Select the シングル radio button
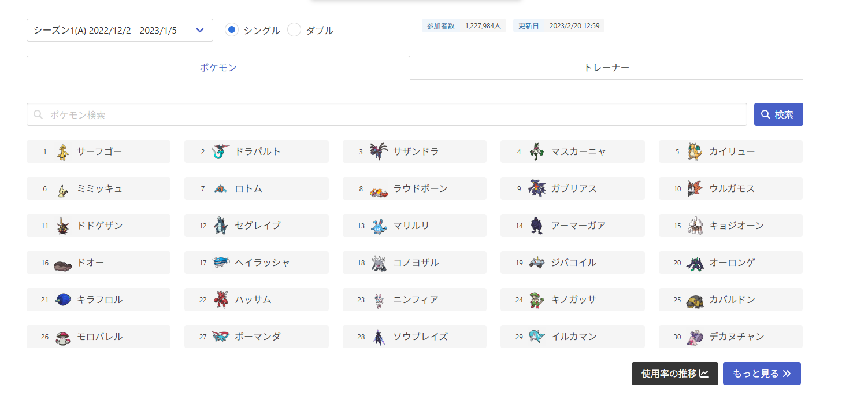Image resolution: width=868 pixels, height=414 pixels. 232,30
